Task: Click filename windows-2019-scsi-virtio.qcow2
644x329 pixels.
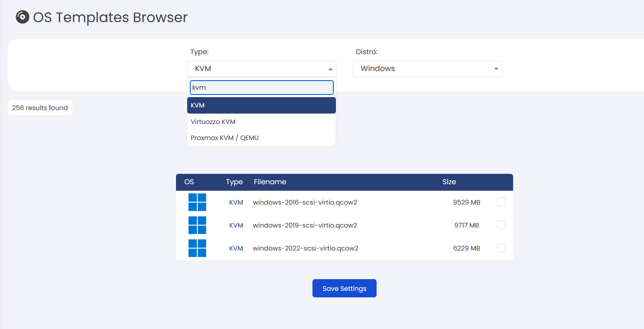Action: pos(305,225)
